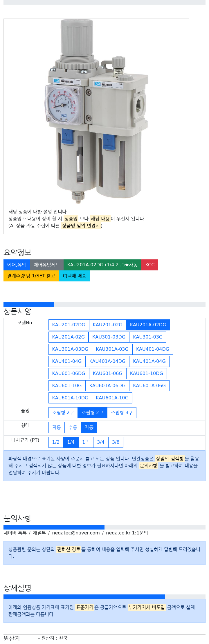This screenshot has width=209, height=644.
Task: Choose model KAU301-03G
Action: [x=148, y=337]
